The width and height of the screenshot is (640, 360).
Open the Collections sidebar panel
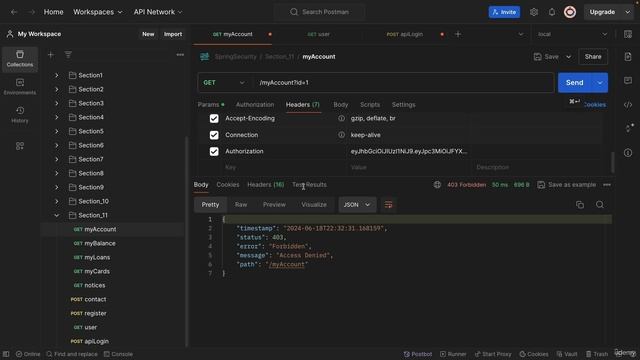point(20,58)
